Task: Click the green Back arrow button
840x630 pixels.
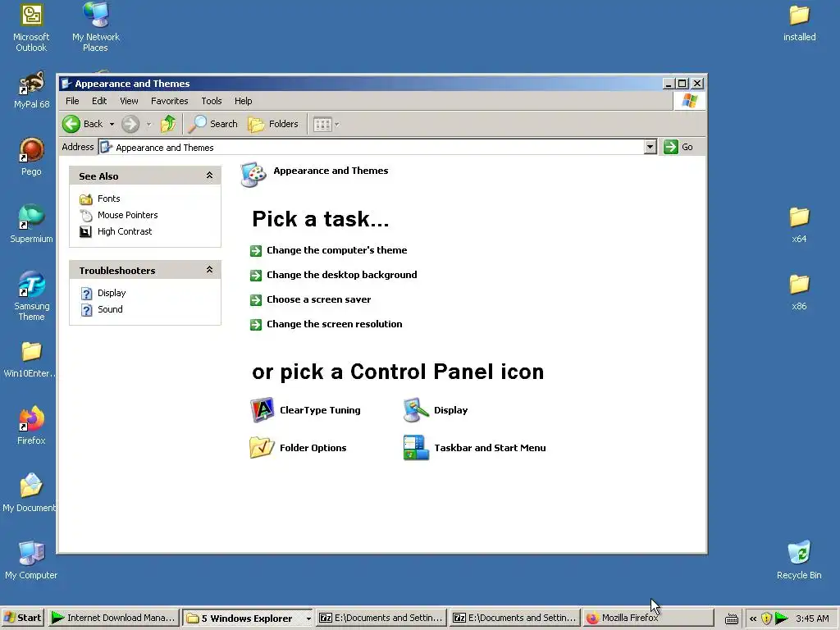Action: pyautogui.click(x=71, y=124)
